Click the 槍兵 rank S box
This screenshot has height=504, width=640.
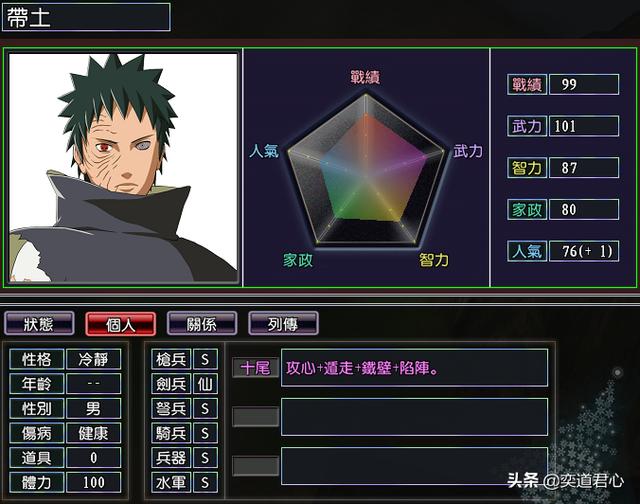pyautogui.click(x=205, y=359)
